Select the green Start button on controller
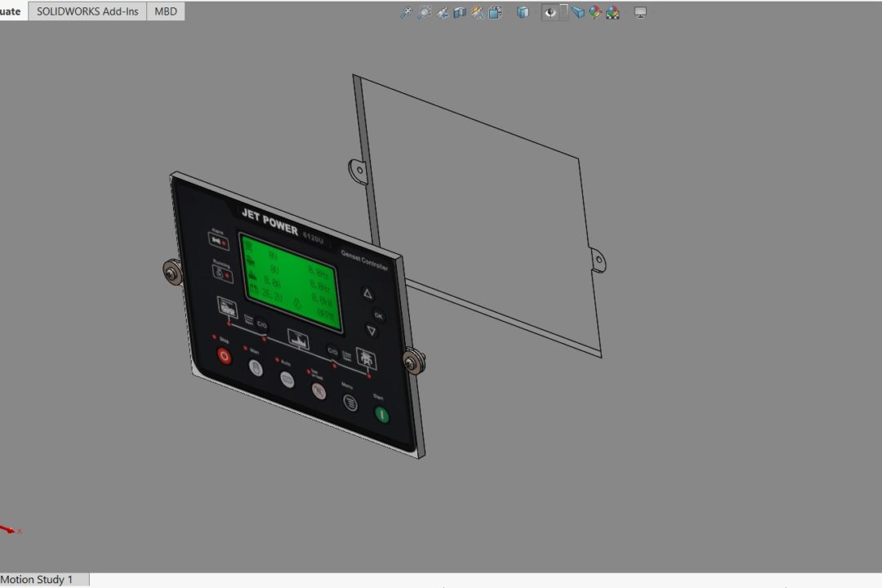 tap(382, 415)
